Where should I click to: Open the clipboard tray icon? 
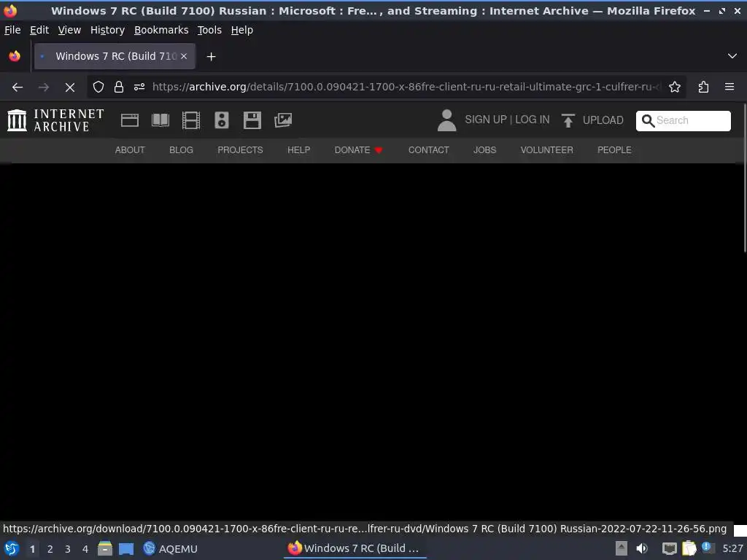(x=689, y=548)
